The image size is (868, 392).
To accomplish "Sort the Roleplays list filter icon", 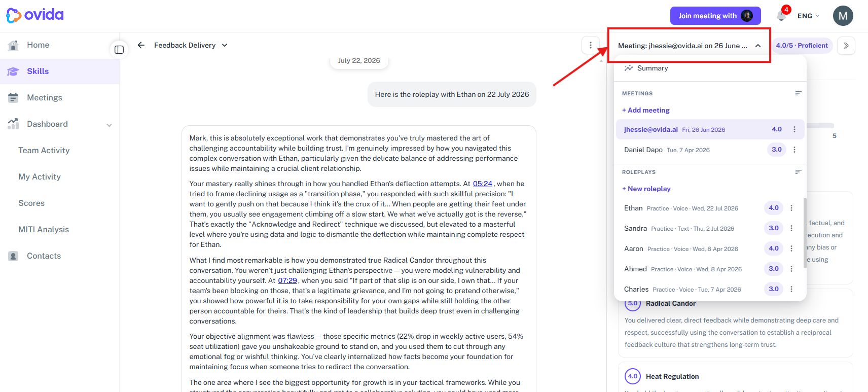I will pyautogui.click(x=798, y=172).
